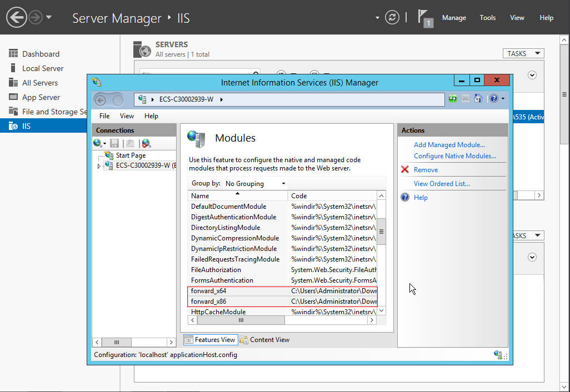Viewport: 570px width, 392px height.
Task: Click IIS Manager title bar app icon
Action: [x=97, y=82]
